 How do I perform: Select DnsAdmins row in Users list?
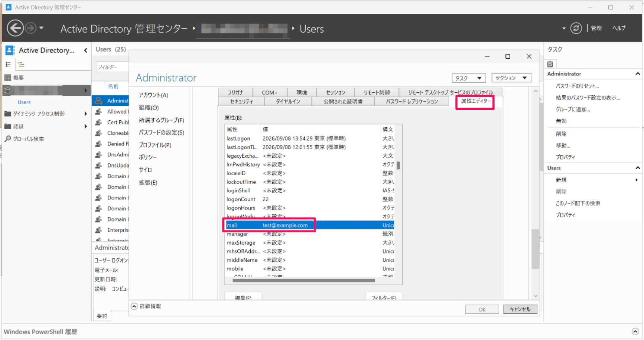point(110,155)
